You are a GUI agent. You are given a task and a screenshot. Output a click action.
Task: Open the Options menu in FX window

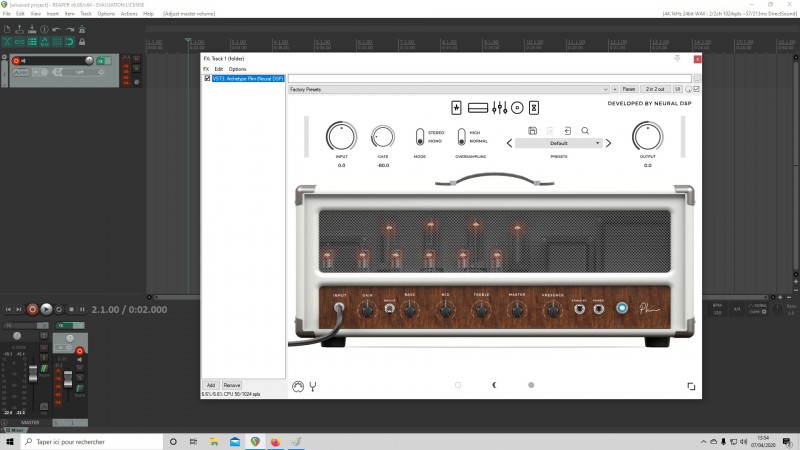coord(237,69)
